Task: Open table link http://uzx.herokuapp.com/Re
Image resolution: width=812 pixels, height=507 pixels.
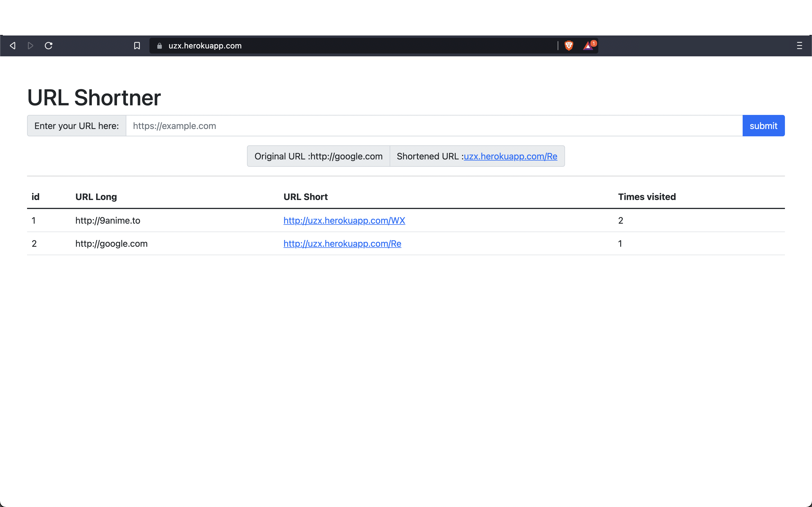Action: point(342,243)
